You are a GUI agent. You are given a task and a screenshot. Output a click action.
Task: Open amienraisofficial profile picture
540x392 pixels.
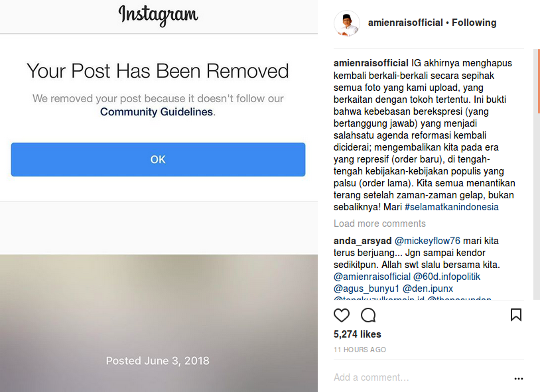click(x=347, y=23)
